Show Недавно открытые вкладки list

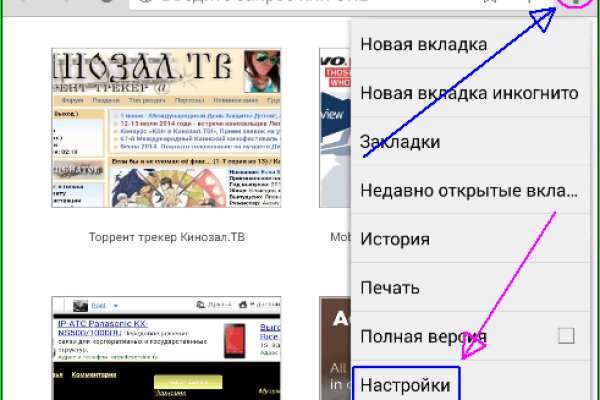click(468, 191)
